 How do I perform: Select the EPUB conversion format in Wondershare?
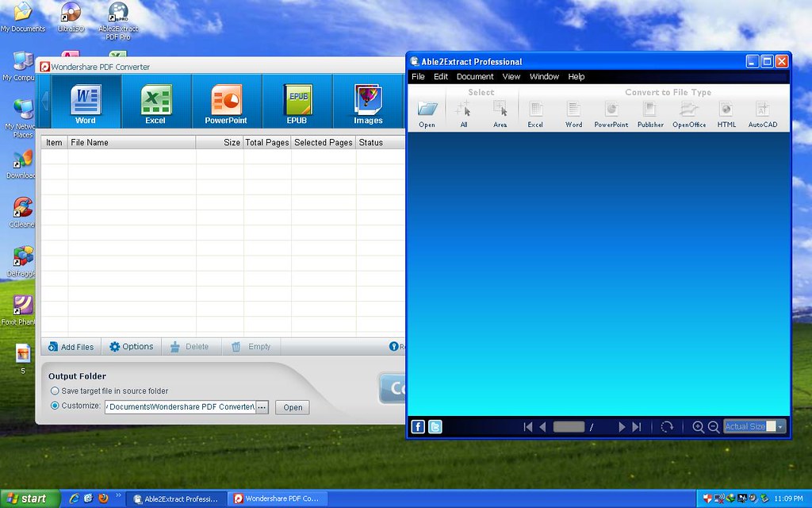click(297, 102)
